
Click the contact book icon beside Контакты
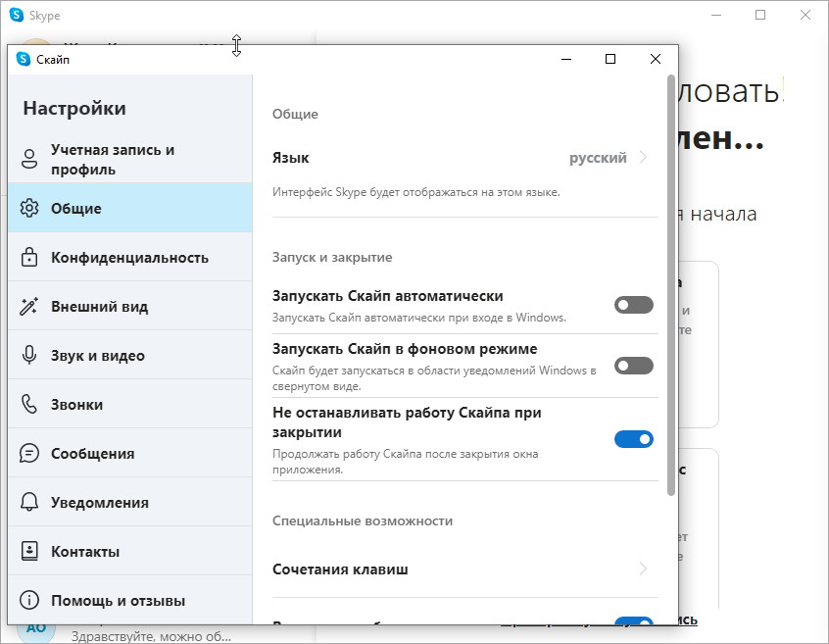coord(29,551)
